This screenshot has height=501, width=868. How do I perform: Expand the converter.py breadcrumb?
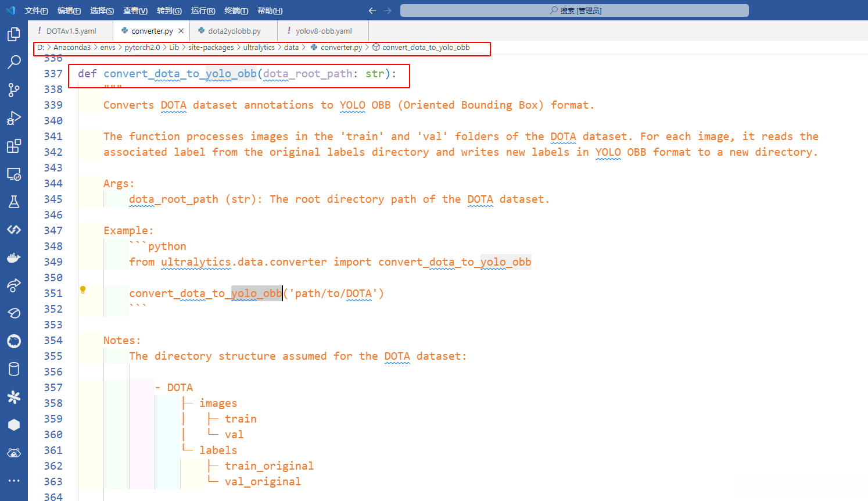tap(336, 48)
